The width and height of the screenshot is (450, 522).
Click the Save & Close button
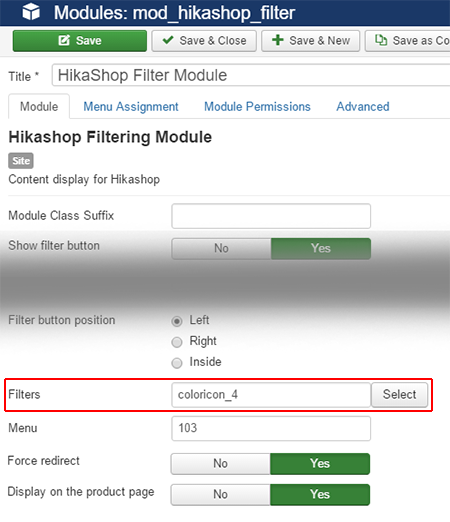click(x=204, y=41)
